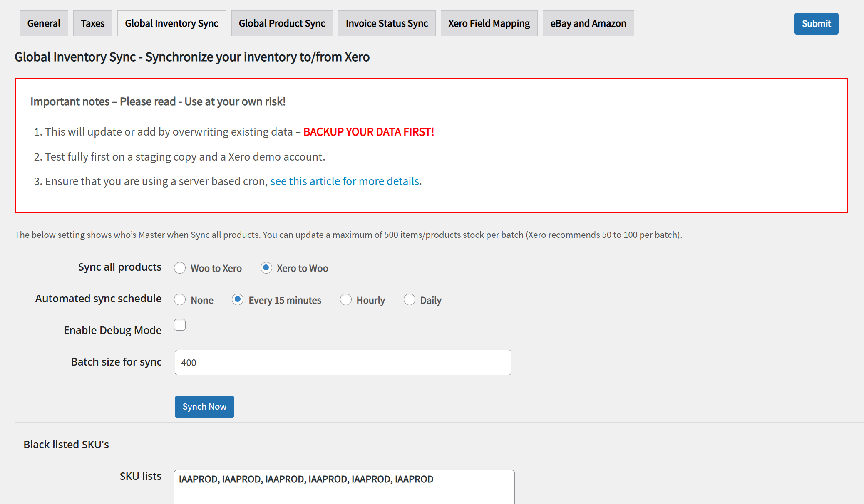Screen dimensions: 864x504
Task: Switch to the Global Product Sync tab
Action: point(282,23)
